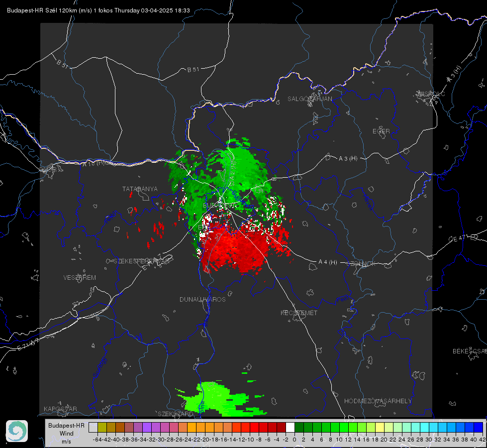Click the blue 'Pest' county label

[x=342, y=300]
